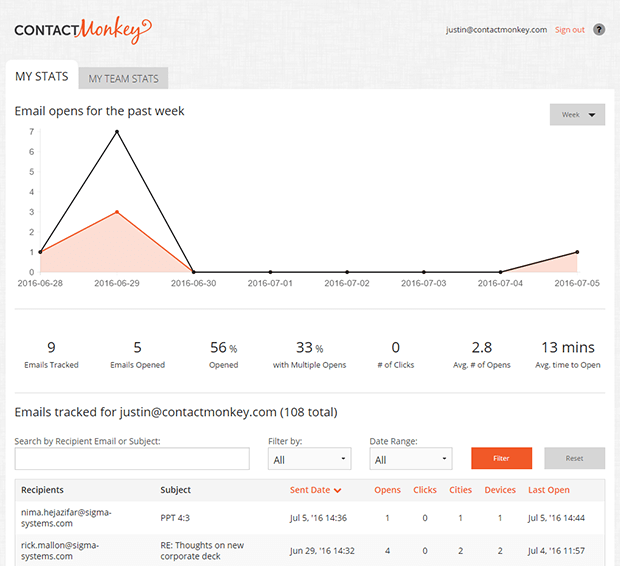Click the subject PPT 4:3
Viewport: 620px width, 566px height.
tap(175, 518)
